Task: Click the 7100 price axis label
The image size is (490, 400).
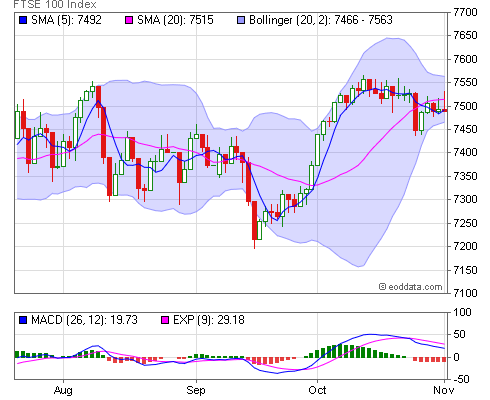Action: (x=465, y=293)
